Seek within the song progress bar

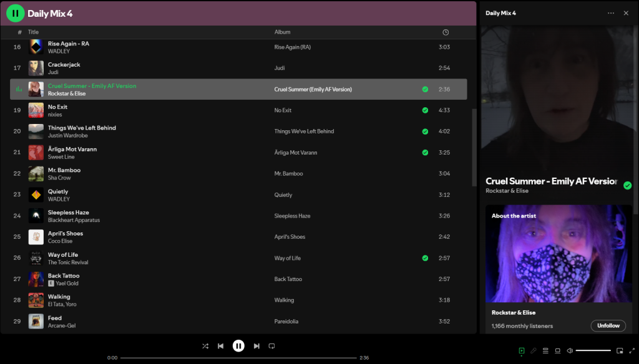[x=238, y=358]
